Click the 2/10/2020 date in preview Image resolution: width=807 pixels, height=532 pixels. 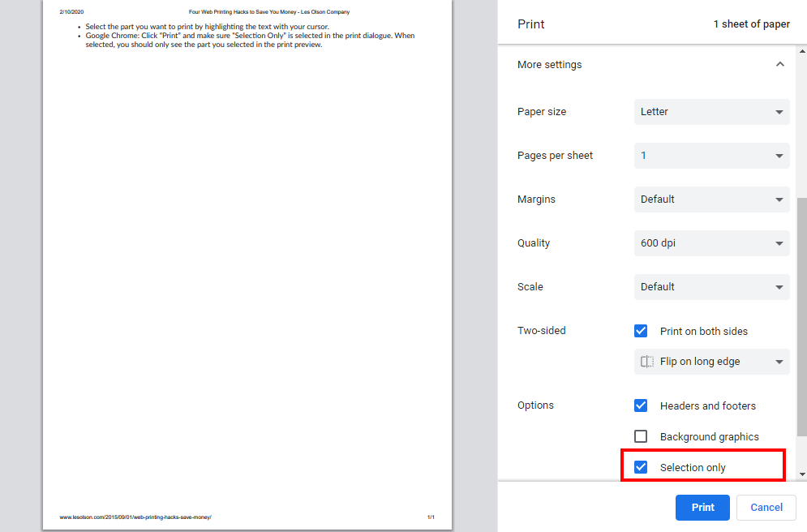pyautogui.click(x=71, y=12)
